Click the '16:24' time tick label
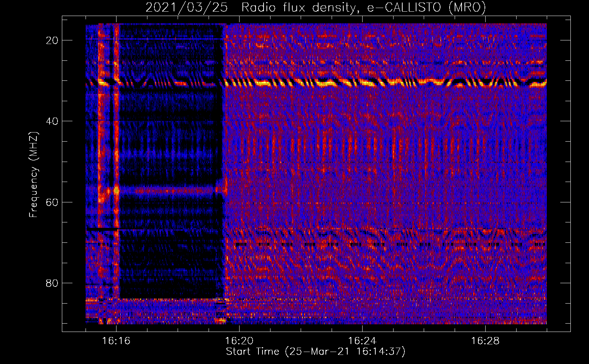 [362, 341]
